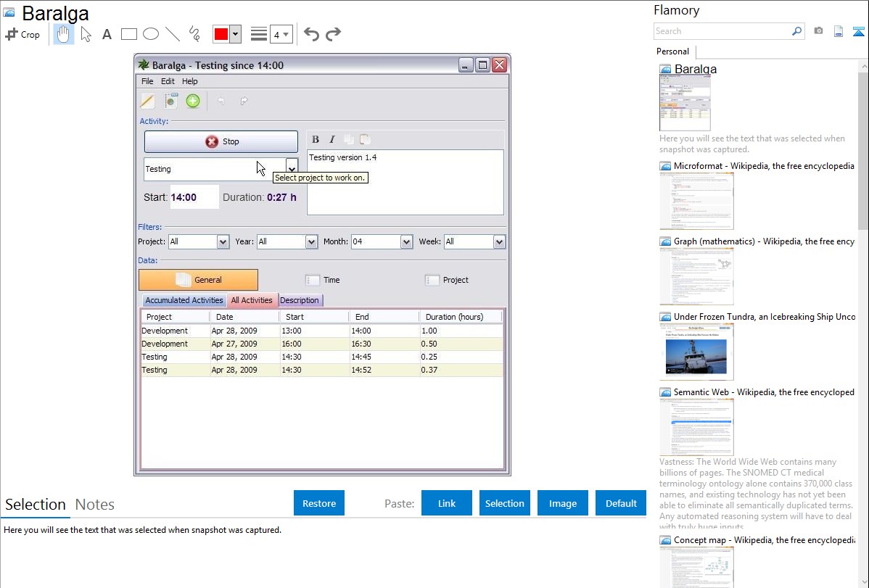Select the General data view
Screen dimensions: 869x588
[199, 280]
